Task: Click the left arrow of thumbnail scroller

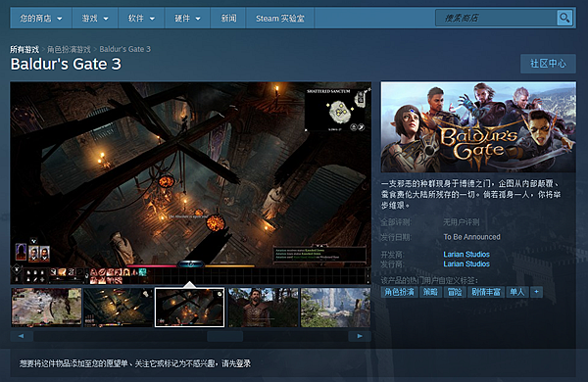Action: [x=21, y=336]
